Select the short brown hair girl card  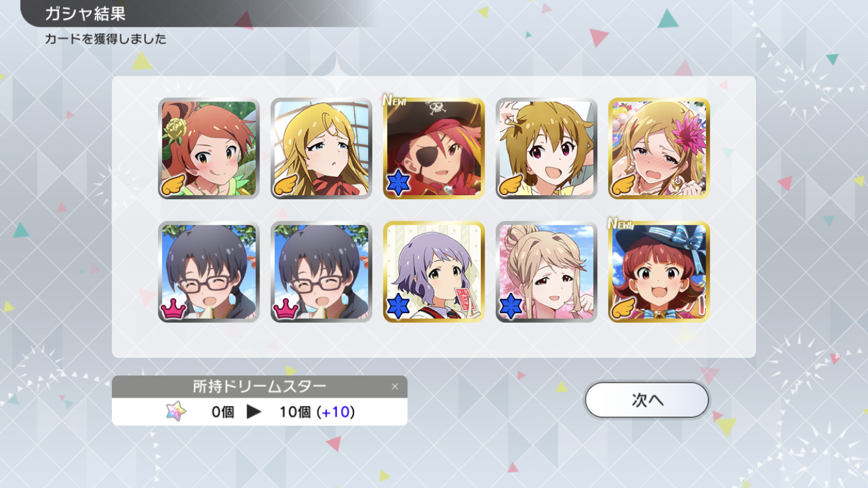(x=547, y=148)
